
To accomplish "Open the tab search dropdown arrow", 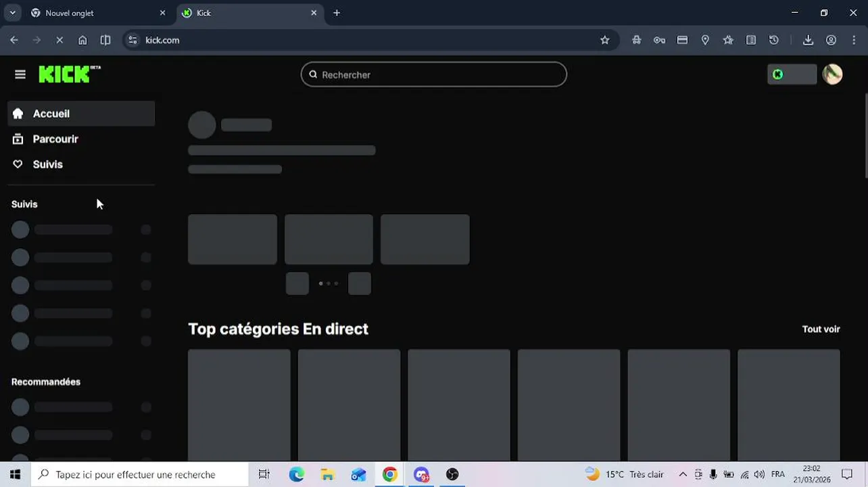I will pos(12,13).
